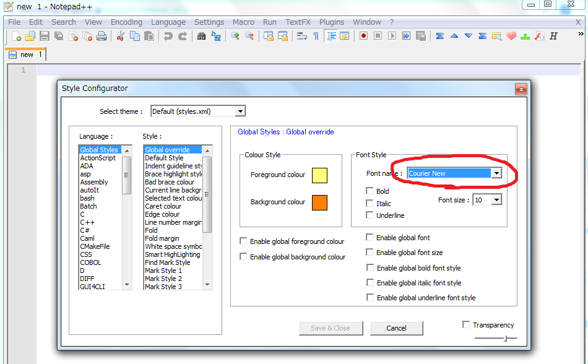Image resolution: width=588 pixels, height=364 pixels.
Task: Click the Zoom In magnifier icon
Action: pos(235,37)
